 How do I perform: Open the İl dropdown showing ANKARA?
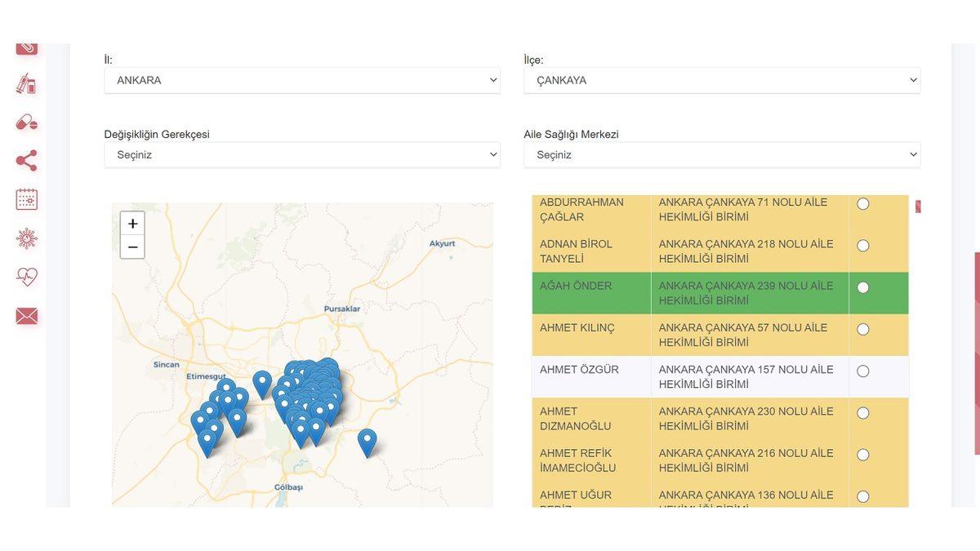point(302,80)
